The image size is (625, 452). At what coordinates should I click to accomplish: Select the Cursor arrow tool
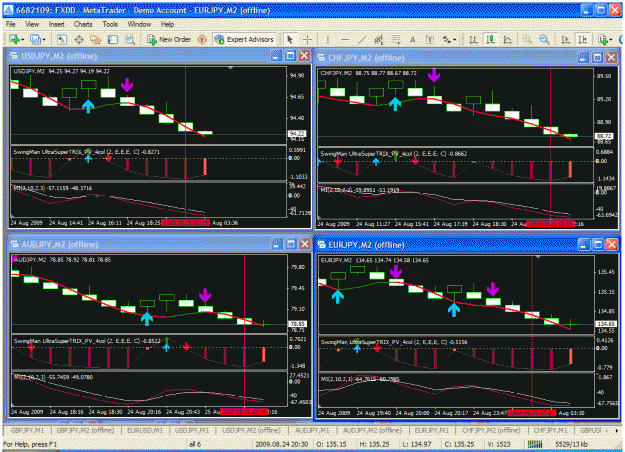(290, 39)
